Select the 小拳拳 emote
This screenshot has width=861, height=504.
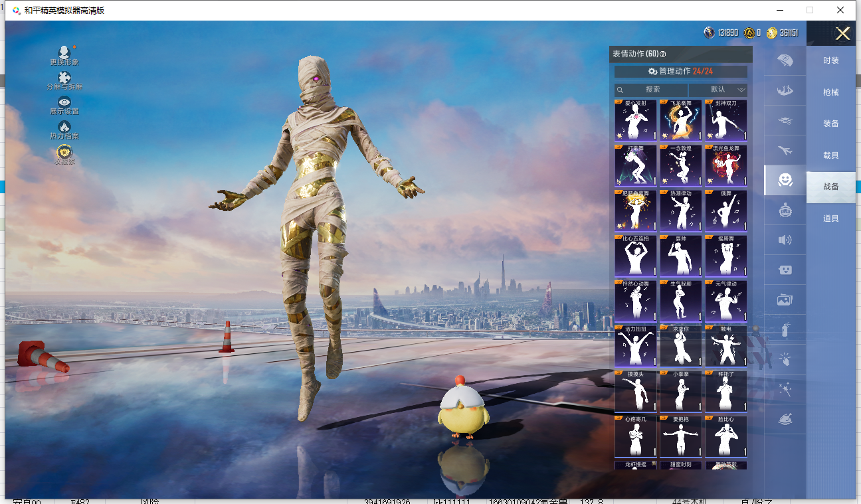click(x=681, y=391)
